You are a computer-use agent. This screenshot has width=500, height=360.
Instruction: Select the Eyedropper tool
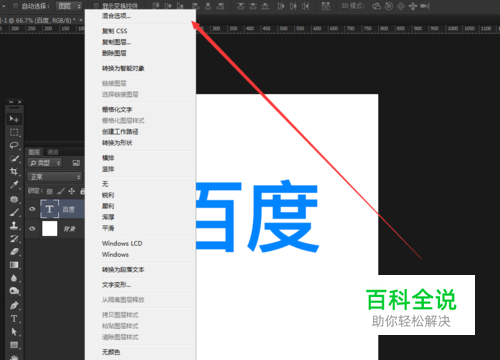tap(14, 185)
